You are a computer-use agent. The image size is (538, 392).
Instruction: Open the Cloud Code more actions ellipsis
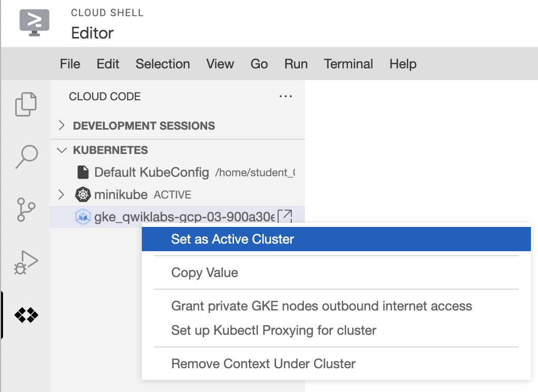(286, 96)
